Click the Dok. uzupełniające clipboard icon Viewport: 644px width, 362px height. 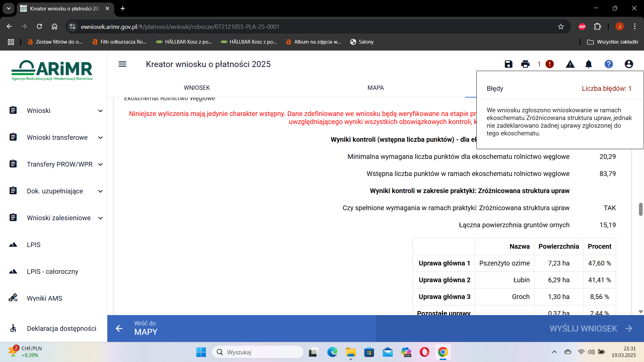click(x=13, y=191)
